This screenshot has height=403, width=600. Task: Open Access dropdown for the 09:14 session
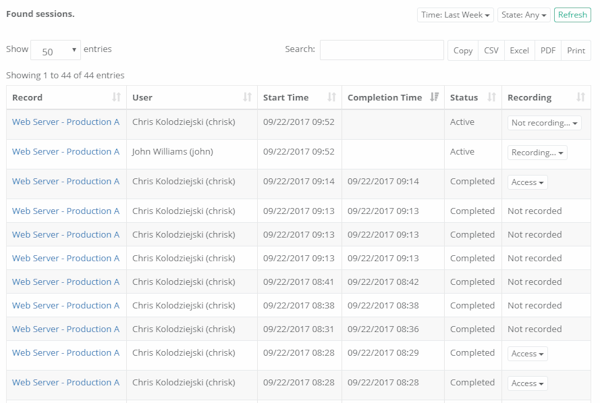pos(528,183)
